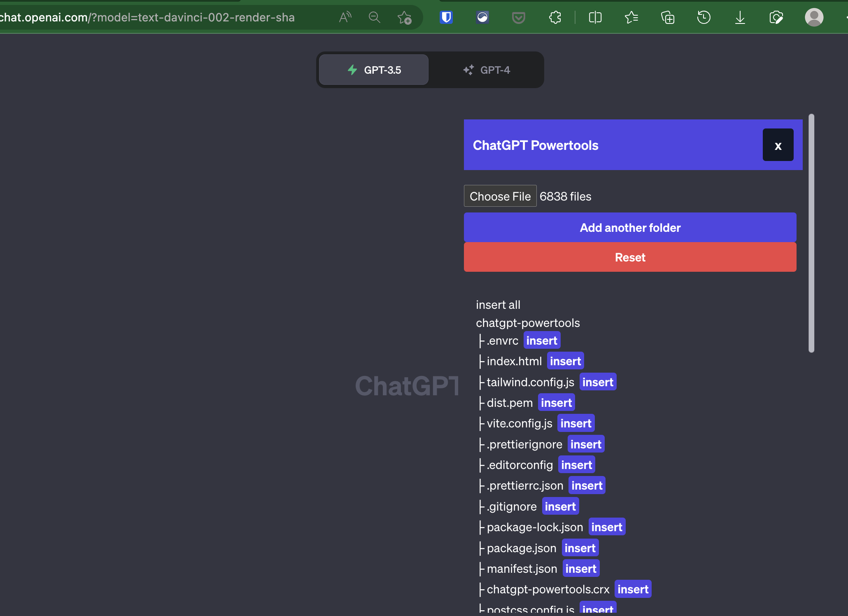Click the zoom out magnifier icon
848x616 pixels.
pos(374,17)
